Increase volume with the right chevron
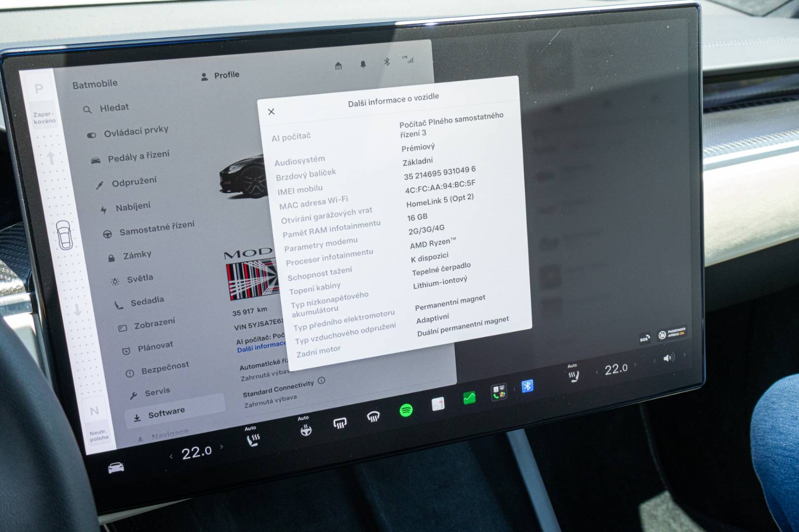799x532 pixels. [x=684, y=355]
